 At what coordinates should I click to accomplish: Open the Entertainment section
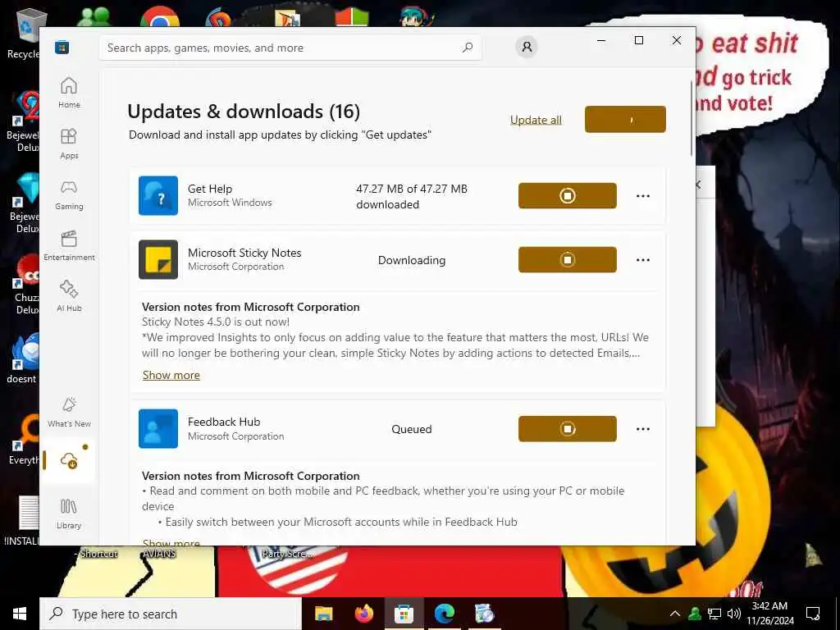(x=69, y=245)
